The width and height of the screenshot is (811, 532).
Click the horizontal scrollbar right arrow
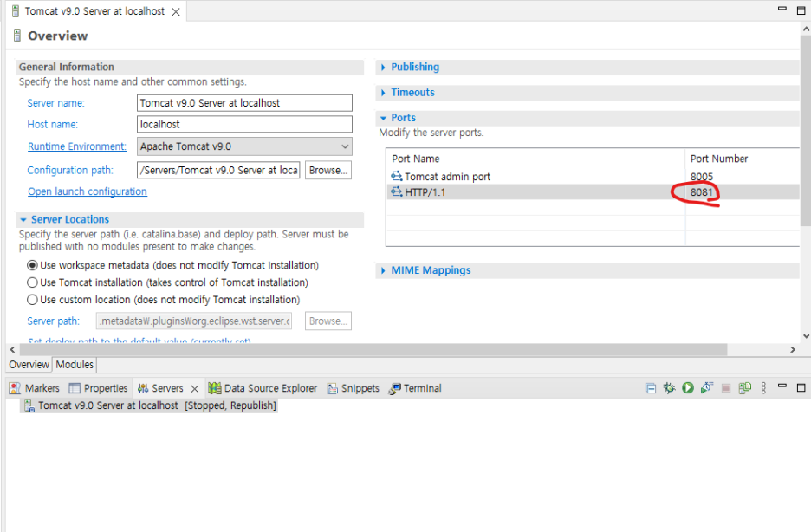pyautogui.click(x=793, y=350)
